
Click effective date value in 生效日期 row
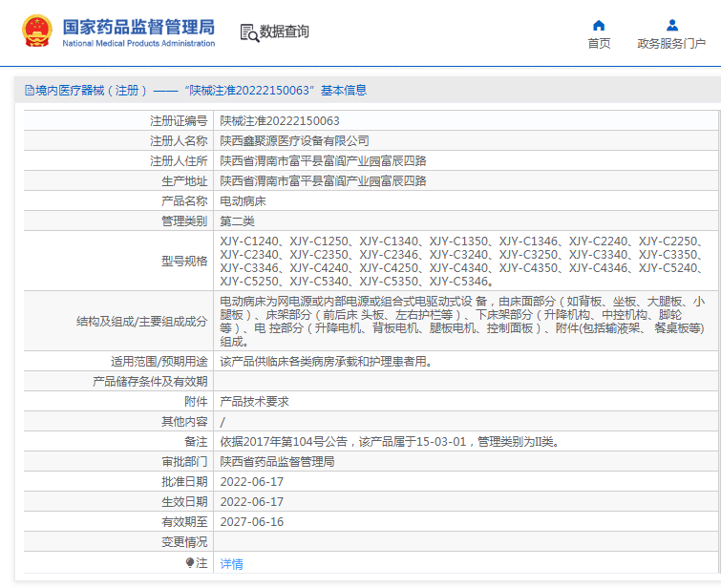point(252,502)
